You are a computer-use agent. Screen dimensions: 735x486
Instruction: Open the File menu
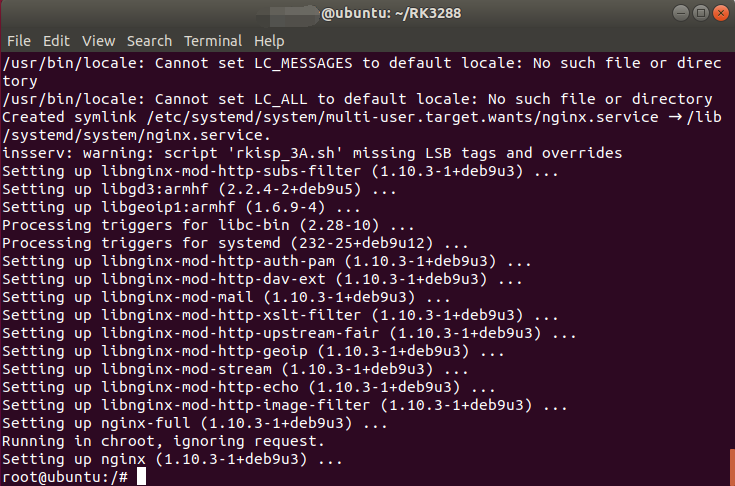pyautogui.click(x=18, y=41)
